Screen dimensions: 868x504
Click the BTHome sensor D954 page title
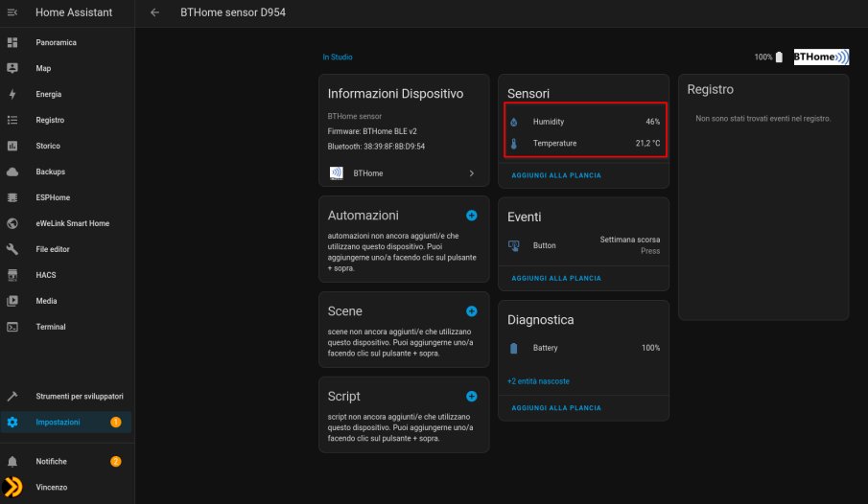[x=233, y=12]
